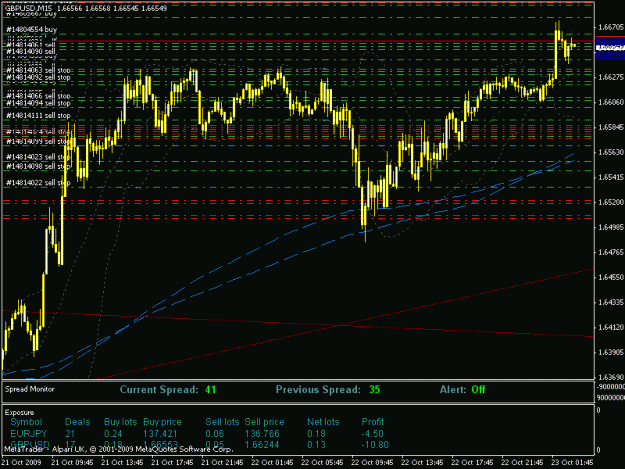Select pending order #14814066 sell stop
625x469 pixels.
pos(38,96)
